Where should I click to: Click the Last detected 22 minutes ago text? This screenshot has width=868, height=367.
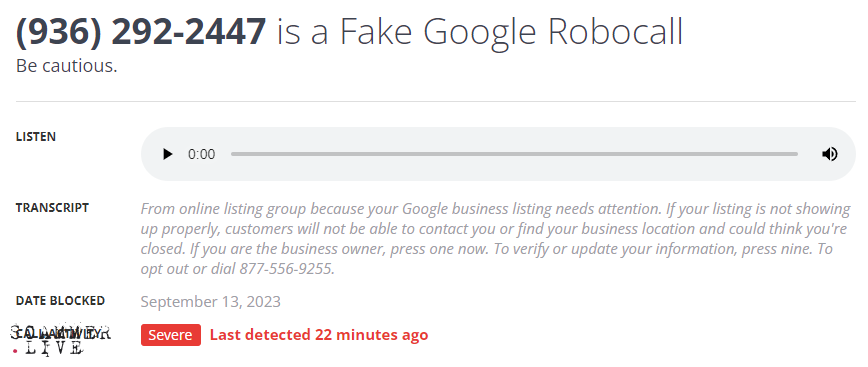(x=319, y=335)
